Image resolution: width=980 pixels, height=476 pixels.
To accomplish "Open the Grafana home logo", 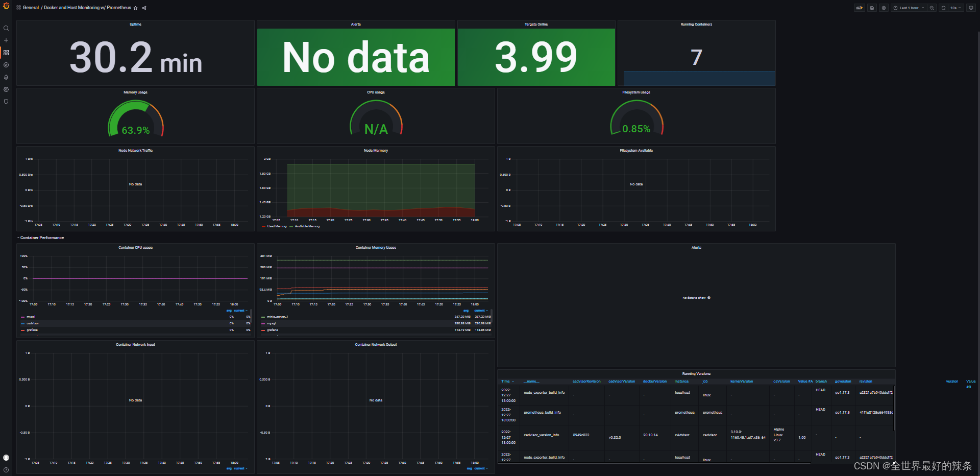I will point(6,6).
